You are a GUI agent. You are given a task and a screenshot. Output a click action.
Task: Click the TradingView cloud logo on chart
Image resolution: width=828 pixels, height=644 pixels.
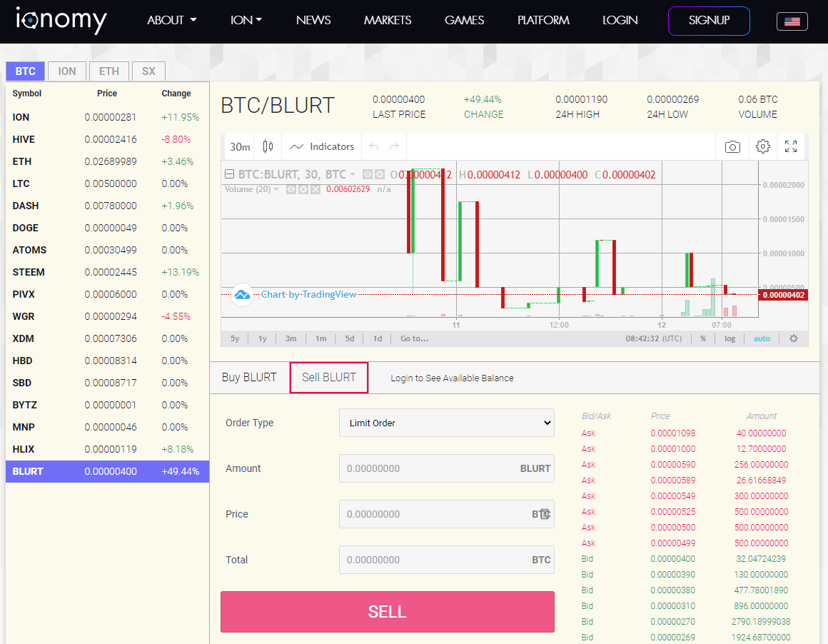(243, 294)
